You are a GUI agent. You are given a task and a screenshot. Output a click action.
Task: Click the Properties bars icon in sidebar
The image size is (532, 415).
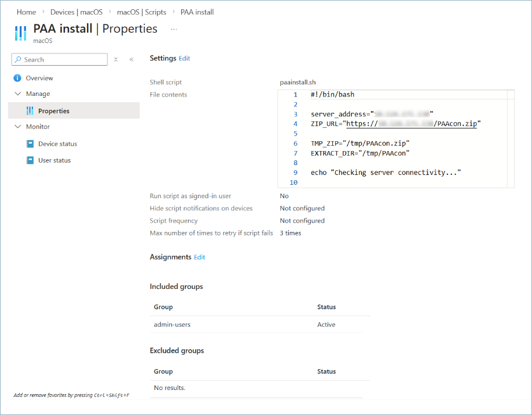30,110
